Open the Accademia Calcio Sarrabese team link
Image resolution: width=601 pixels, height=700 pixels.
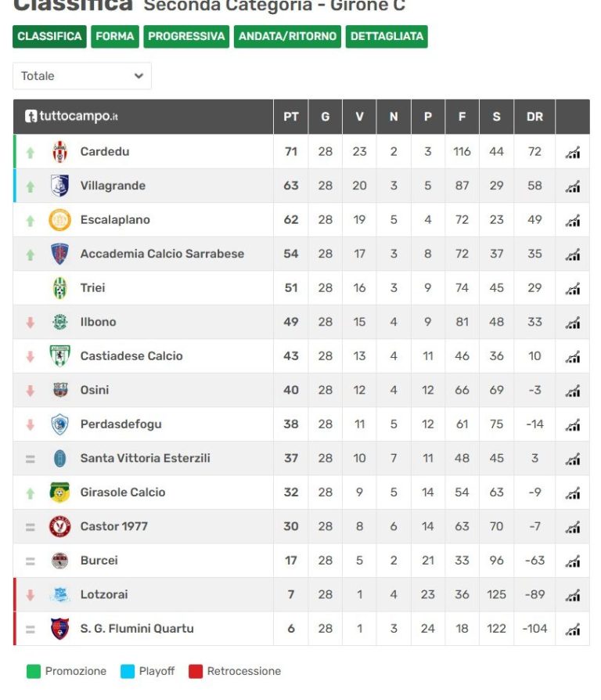[x=162, y=254]
